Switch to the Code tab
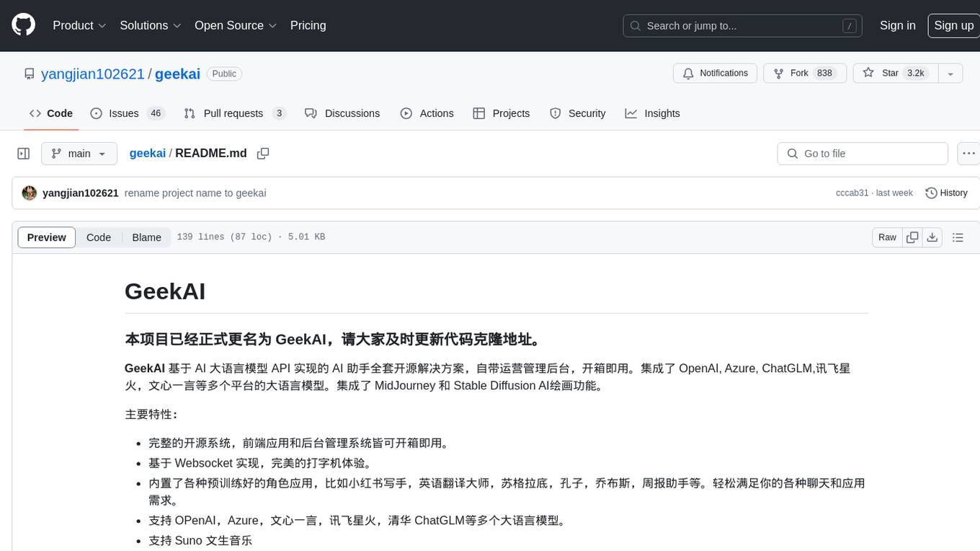Viewport: 980px width, 551px height. (51, 113)
